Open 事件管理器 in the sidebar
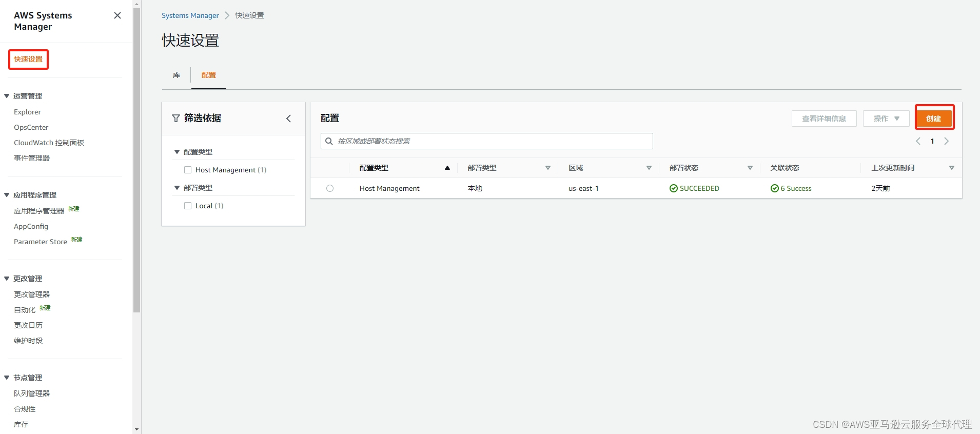Screen dimensions: 980x434 pos(32,158)
